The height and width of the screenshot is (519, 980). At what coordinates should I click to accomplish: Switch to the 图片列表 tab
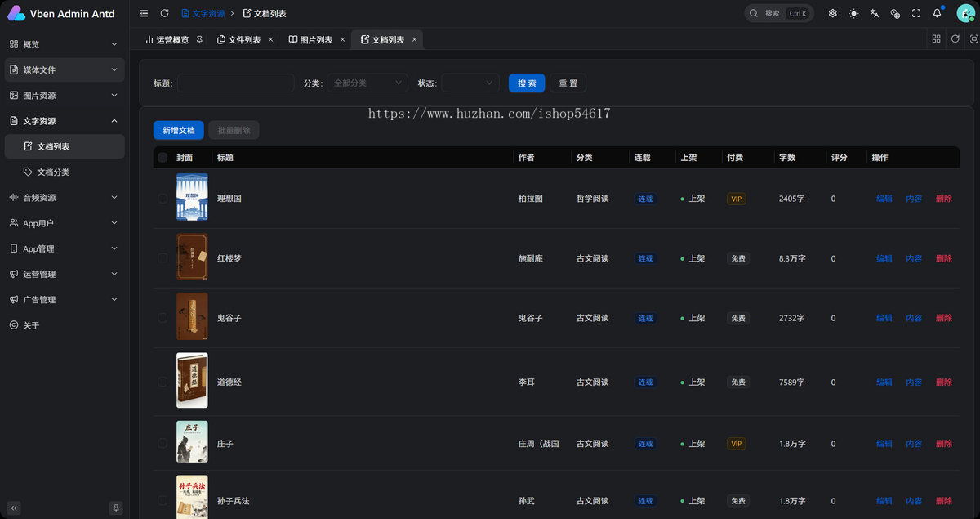[x=316, y=39]
